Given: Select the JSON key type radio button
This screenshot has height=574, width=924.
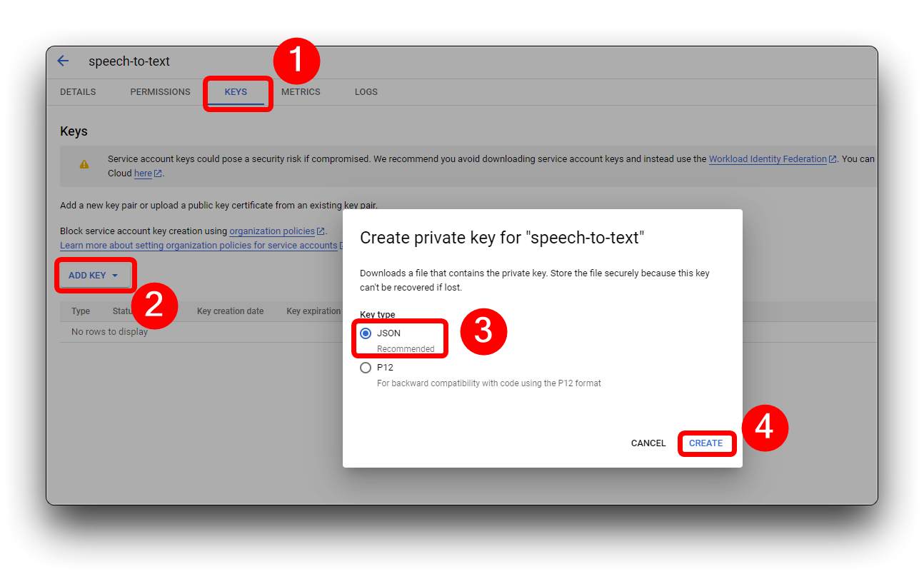Looking at the screenshot, I should (x=366, y=333).
